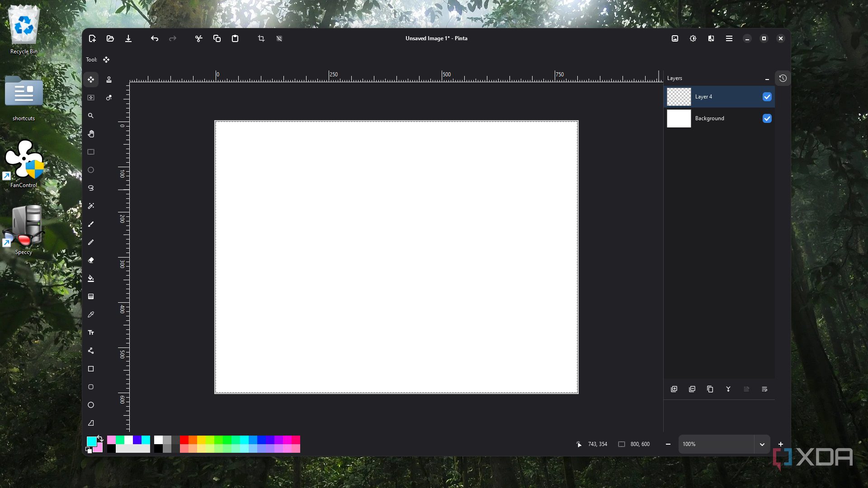The width and height of the screenshot is (868, 488).
Task: Crop to selection icon
Action: click(x=261, y=38)
